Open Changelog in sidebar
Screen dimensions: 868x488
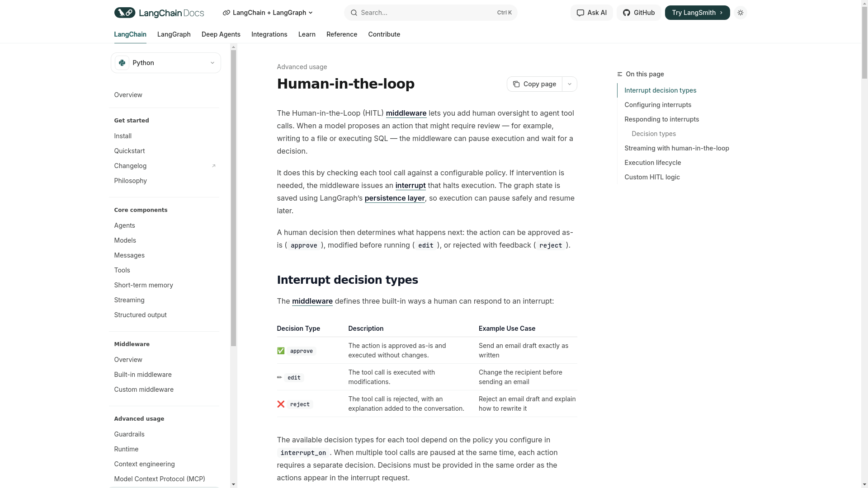(164, 166)
